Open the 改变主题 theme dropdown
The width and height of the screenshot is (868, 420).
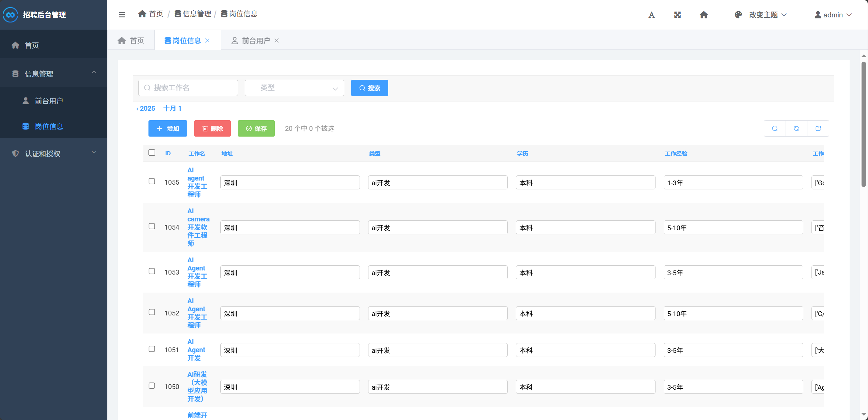click(x=763, y=15)
